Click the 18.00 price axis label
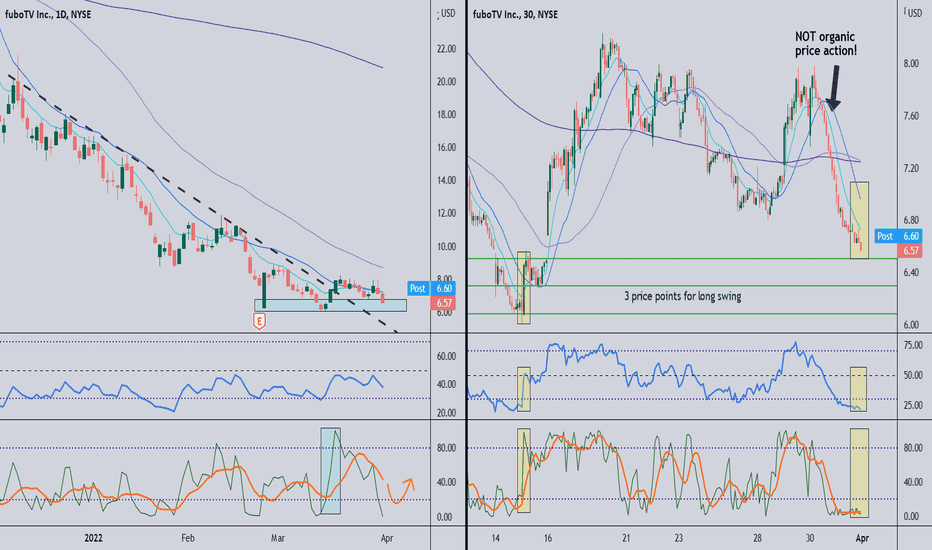 (x=446, y=115)
